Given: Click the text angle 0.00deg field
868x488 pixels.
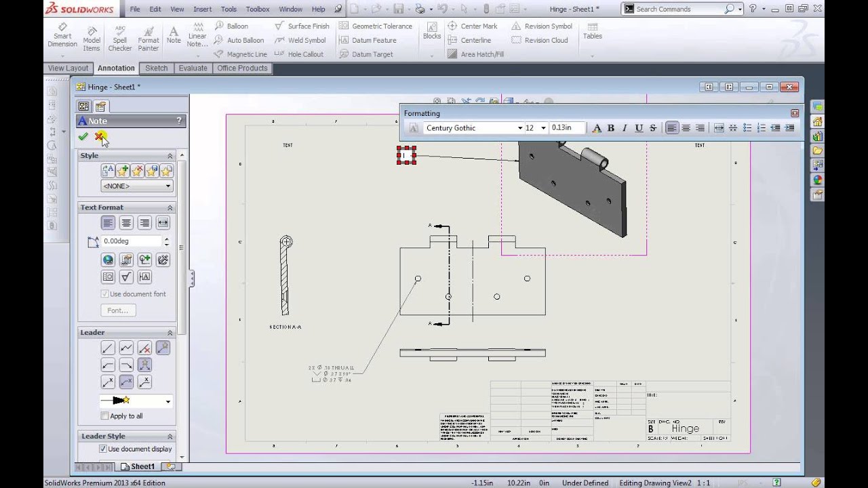Looking at the screenshot, I should (131, 241).
